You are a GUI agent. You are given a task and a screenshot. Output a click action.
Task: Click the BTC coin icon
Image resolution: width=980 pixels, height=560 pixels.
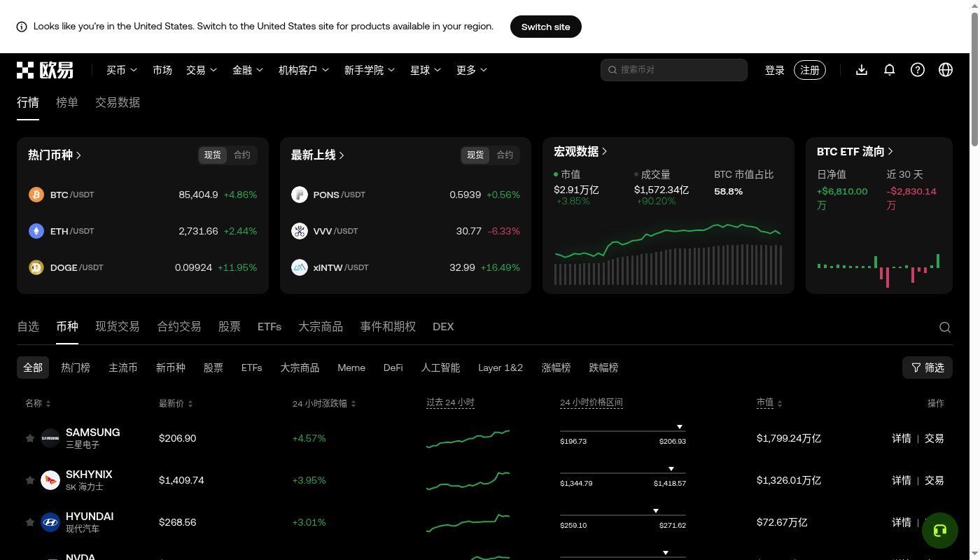point(36,195)
